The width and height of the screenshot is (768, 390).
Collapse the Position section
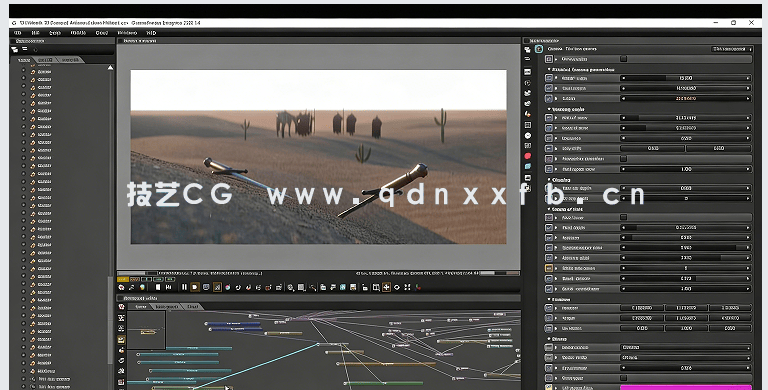pyautogui.click(x=549, y=299)
